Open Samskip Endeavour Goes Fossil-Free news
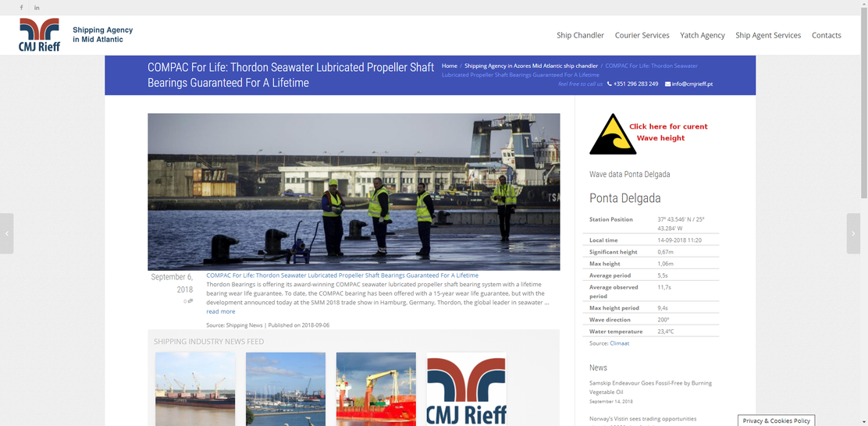Screen dimensions: 868x426 [x=650, y=387]
